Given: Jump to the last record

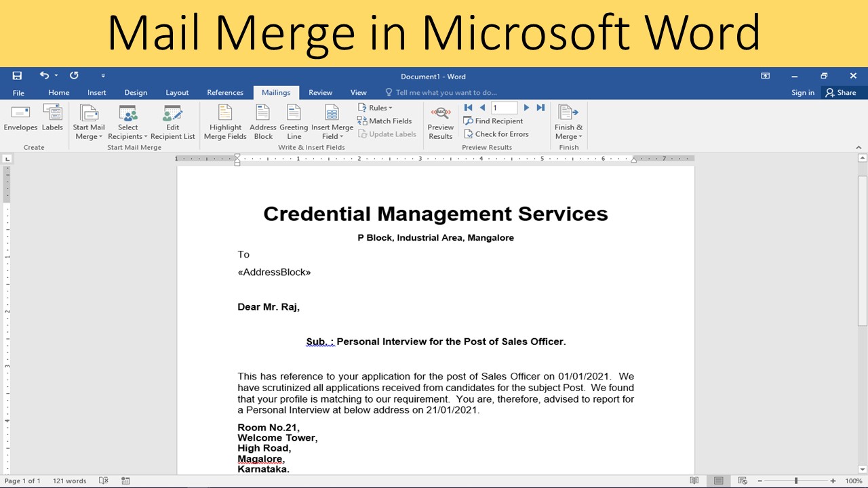Looking at the screenshot, I should tap(540, 107).
